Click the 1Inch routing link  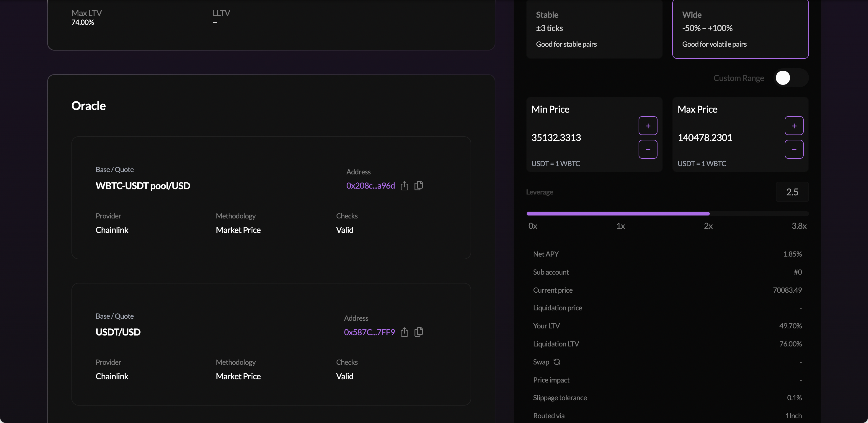tap(793, 415)
